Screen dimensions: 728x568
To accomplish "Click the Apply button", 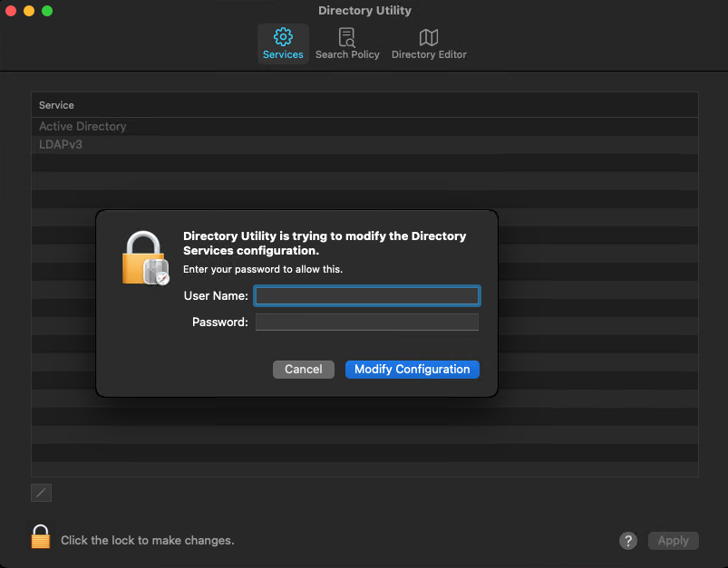I will coord(674,541).
